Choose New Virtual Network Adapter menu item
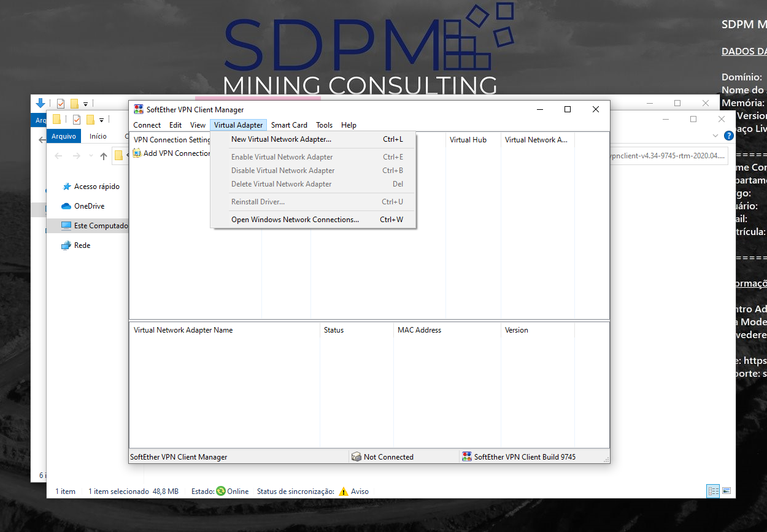This screenshot has width=767, height=532. 281,139
